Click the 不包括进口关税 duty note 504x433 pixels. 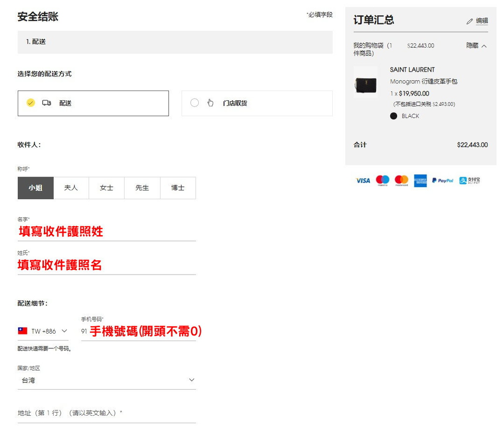tap(424, 104)
